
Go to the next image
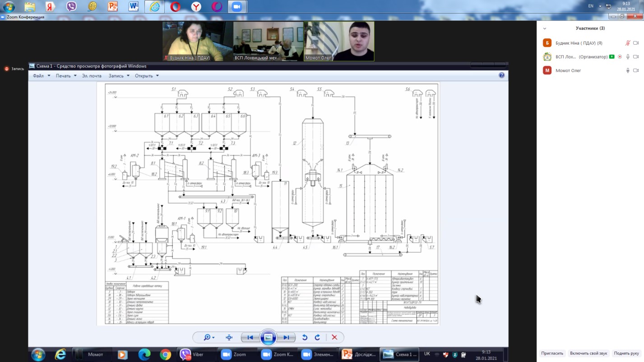pos(286,337)
